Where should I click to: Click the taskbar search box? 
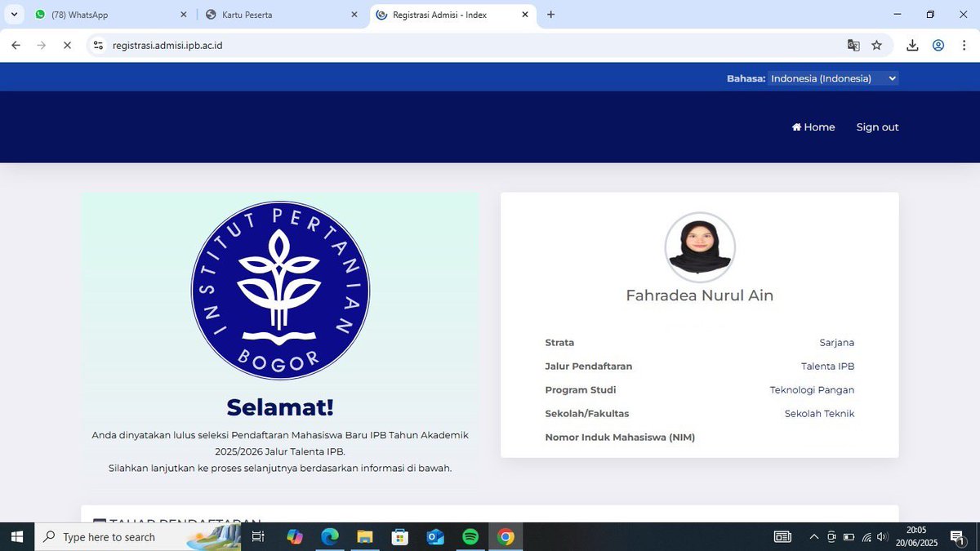coord(138,536)
